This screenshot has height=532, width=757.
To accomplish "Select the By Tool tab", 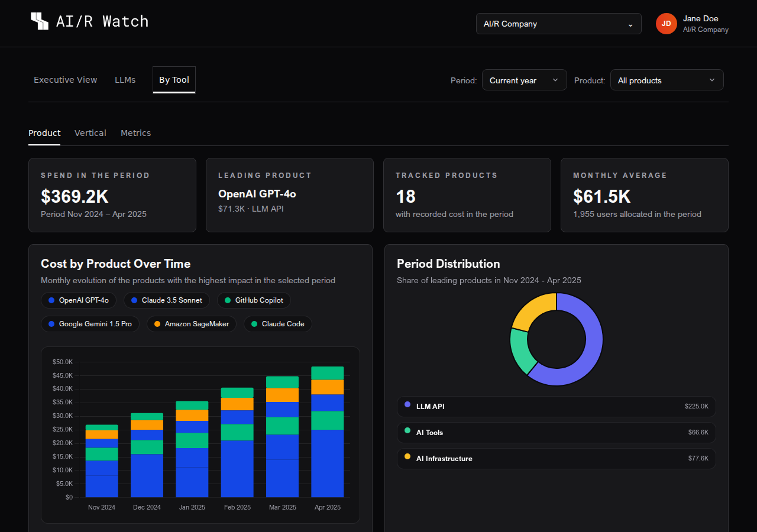I will click(x=174, y=80).
